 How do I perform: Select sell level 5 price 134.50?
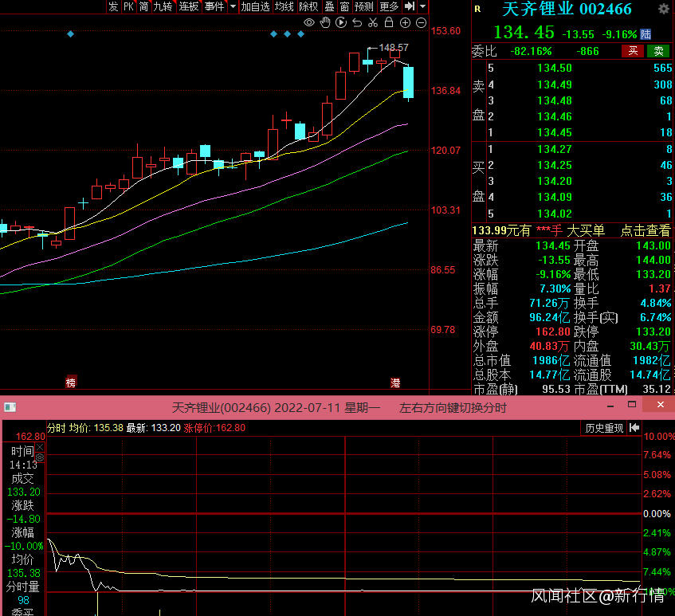pos(555,68)
